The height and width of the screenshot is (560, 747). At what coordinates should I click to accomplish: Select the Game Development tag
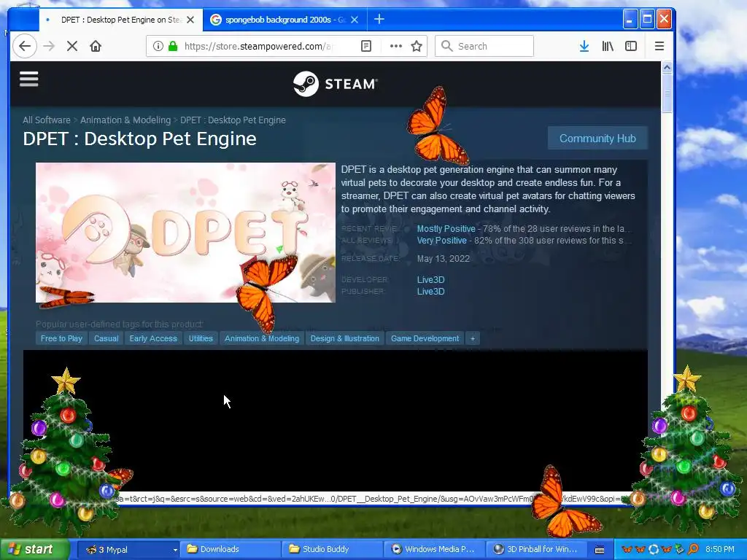tap(425, 338)
